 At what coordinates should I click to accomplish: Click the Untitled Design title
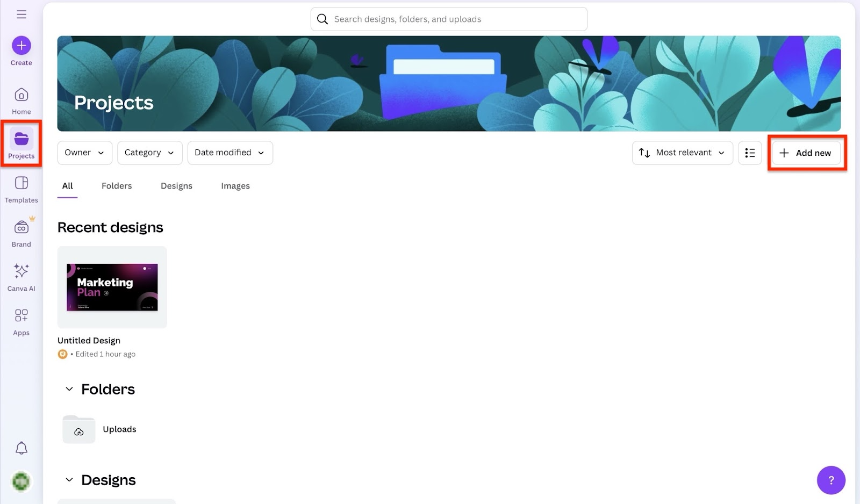(x=89, y=341)
